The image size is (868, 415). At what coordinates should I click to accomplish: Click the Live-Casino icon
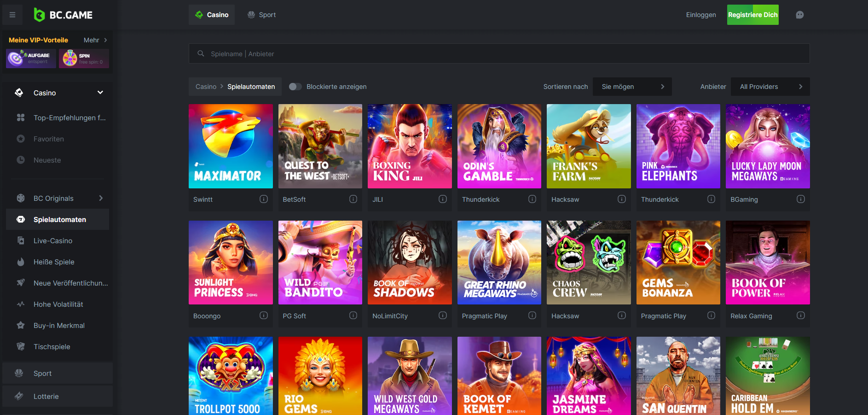point(21,240)
